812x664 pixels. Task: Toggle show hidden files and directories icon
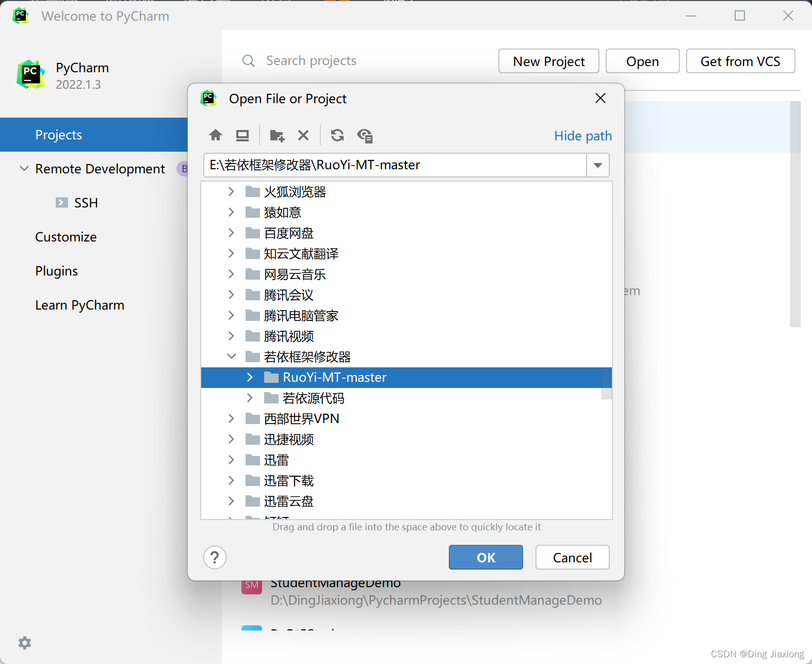(x=365, y=135)
